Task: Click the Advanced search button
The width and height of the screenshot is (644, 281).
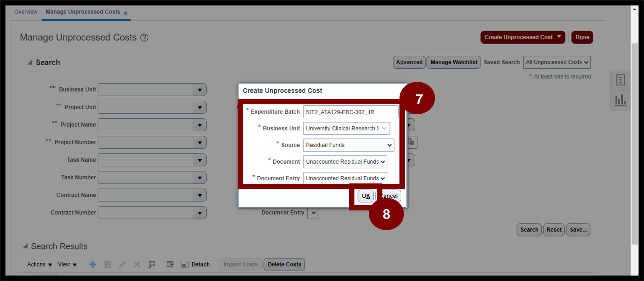Action: click(409, 62)
